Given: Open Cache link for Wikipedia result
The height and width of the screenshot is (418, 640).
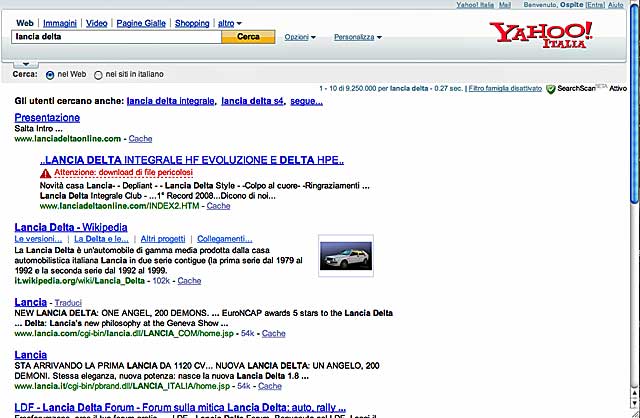Looking at the screenshot, I should [189, 281].
